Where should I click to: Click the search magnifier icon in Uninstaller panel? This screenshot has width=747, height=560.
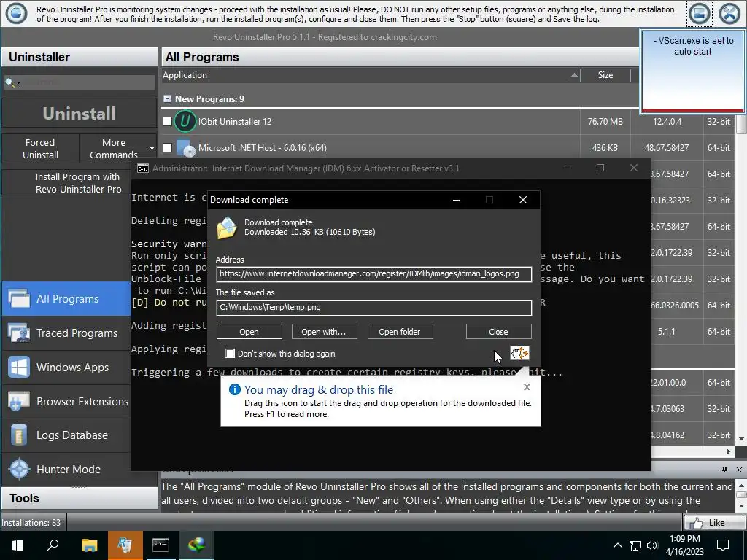point(9,82)
